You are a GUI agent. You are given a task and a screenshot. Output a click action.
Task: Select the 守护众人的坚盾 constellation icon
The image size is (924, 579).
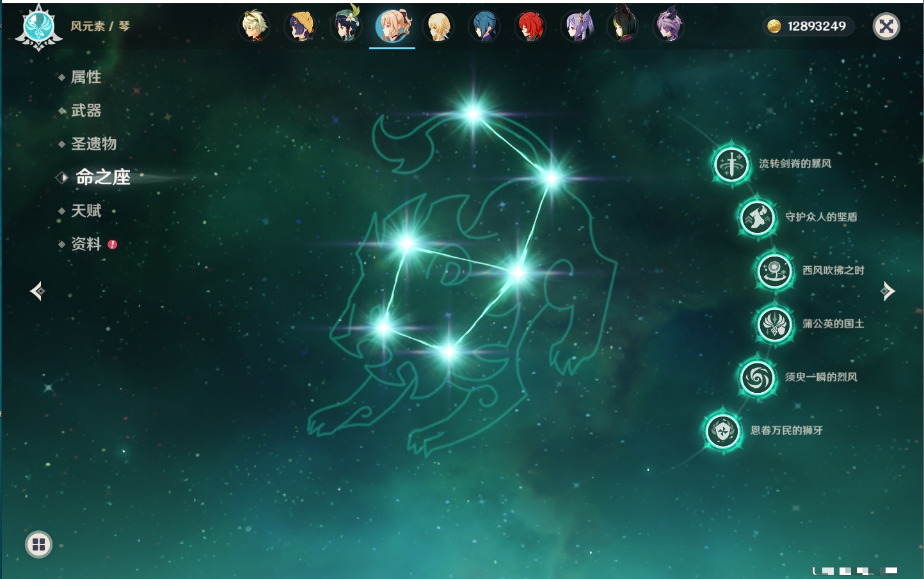(758, 218)
